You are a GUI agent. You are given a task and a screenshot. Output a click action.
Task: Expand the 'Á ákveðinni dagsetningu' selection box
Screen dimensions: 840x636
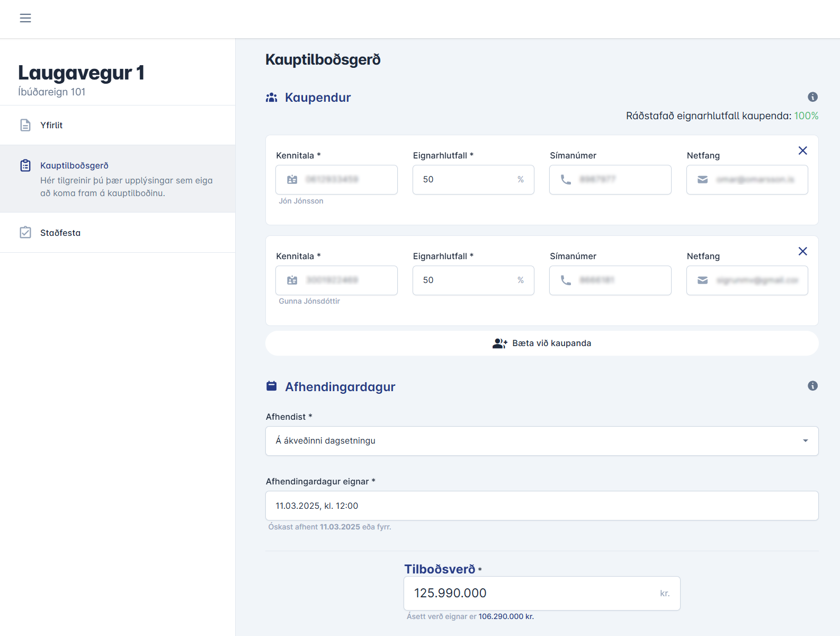coord(530,441)
